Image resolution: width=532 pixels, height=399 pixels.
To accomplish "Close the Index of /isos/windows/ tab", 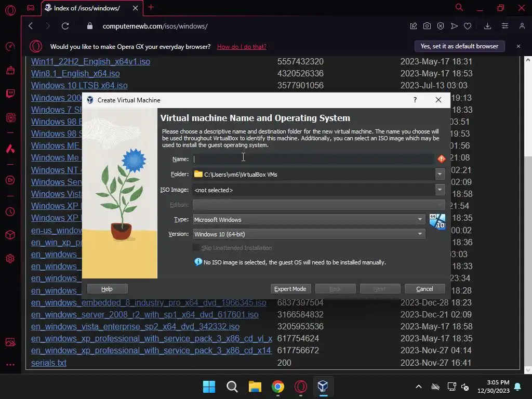I will point(136,8).
